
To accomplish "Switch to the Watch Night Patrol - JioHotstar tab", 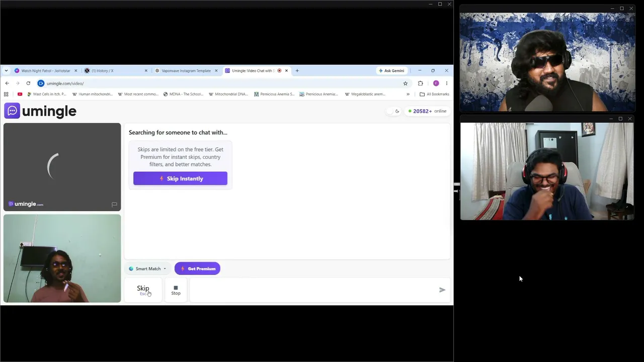I will click(x=46, y=71).
